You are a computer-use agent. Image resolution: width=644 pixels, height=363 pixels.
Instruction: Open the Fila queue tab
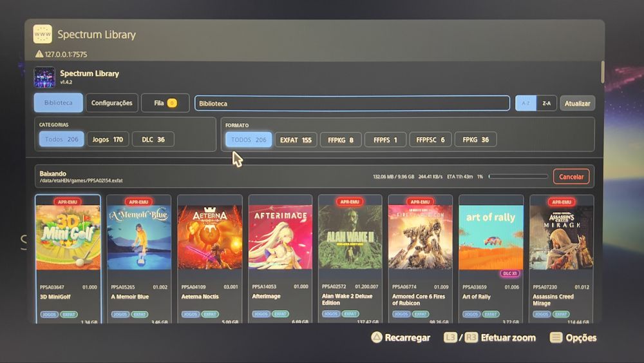tap(165, 103)
